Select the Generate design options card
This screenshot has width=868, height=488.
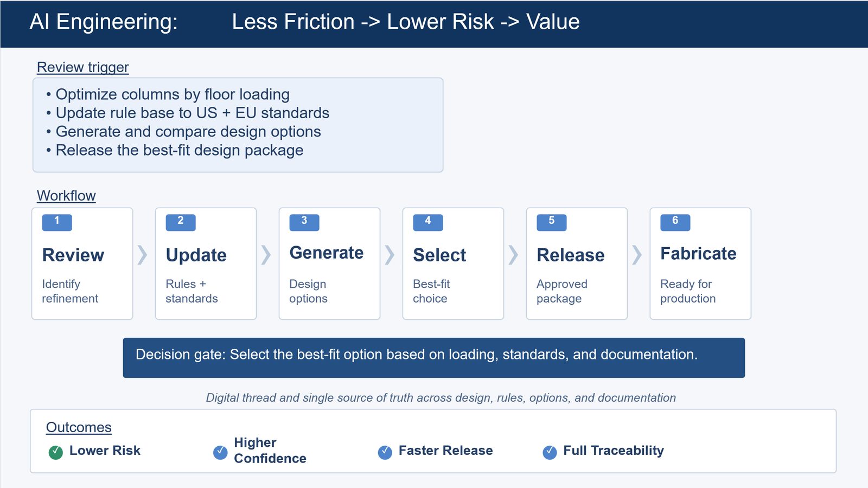click(329, 264)
